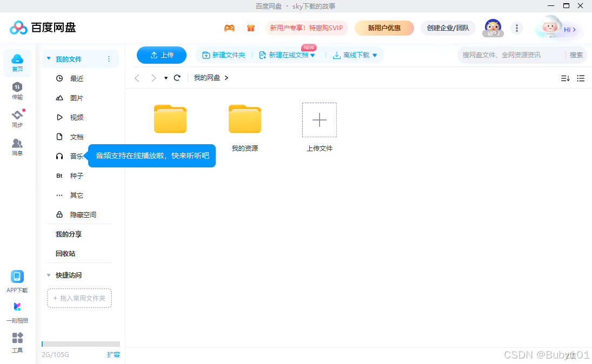Open the 同步 sync sidebar icon
Viewport: 592px width, 364px height.
click(x=17, y=118)
